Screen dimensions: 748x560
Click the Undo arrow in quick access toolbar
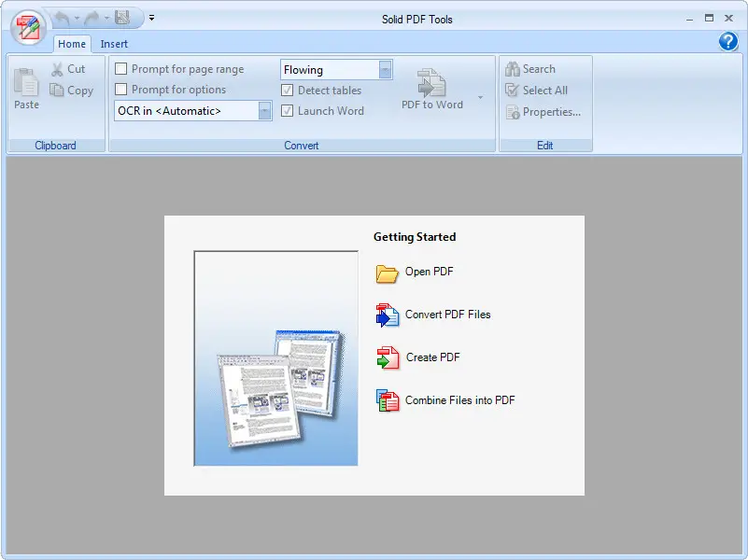tap(62, 18)
